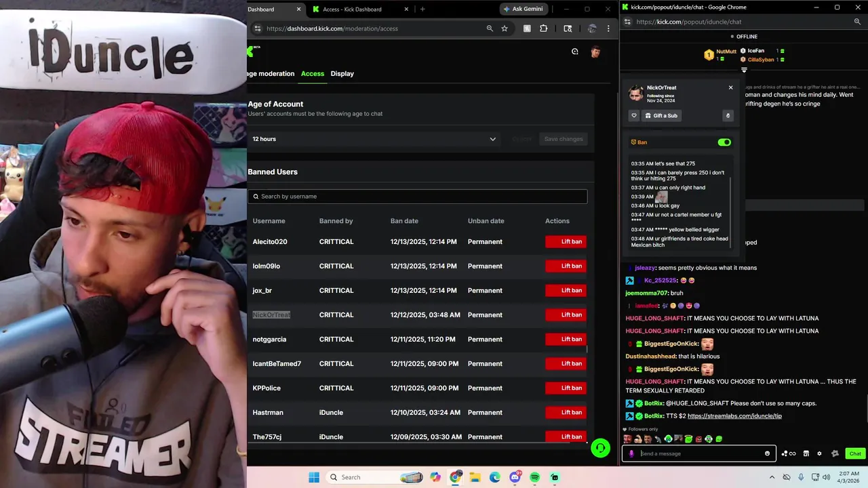Open the Kick dashboard user avatar menu
868x488 pixels.
tap(595, 52)
